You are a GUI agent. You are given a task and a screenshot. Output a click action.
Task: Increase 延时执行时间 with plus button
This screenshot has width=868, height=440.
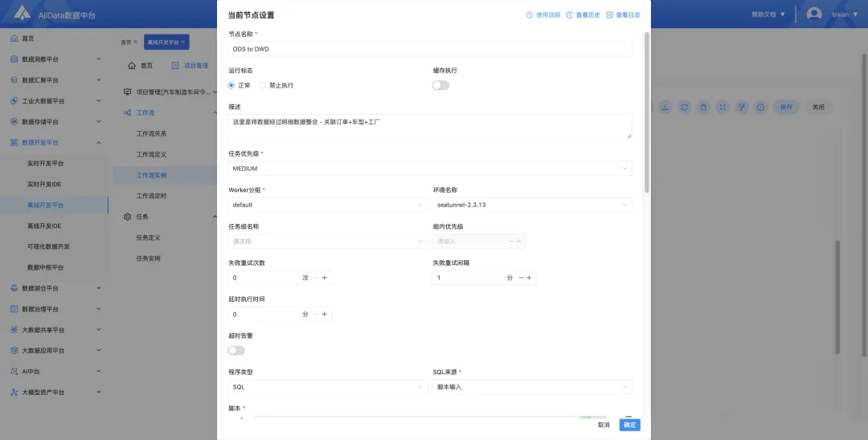325,314
